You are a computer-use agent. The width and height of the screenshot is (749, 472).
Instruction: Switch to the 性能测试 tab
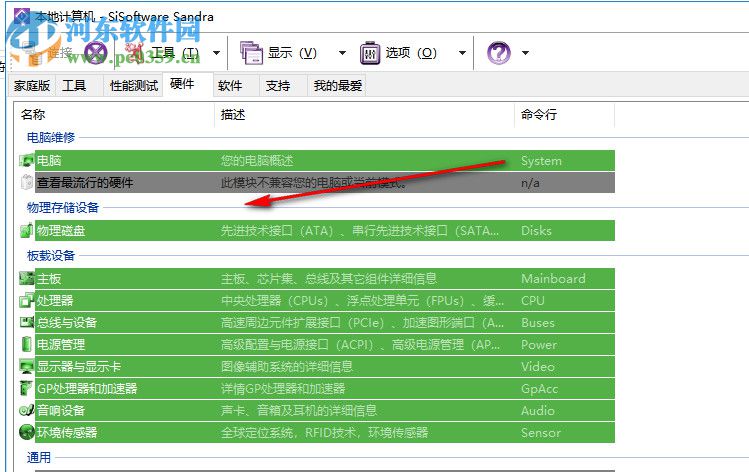pyautogui.click(x=134, y=86)
